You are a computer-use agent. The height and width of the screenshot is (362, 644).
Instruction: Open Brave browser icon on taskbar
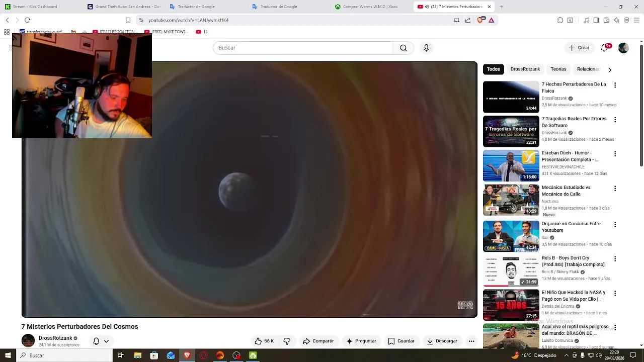[187, 355]
